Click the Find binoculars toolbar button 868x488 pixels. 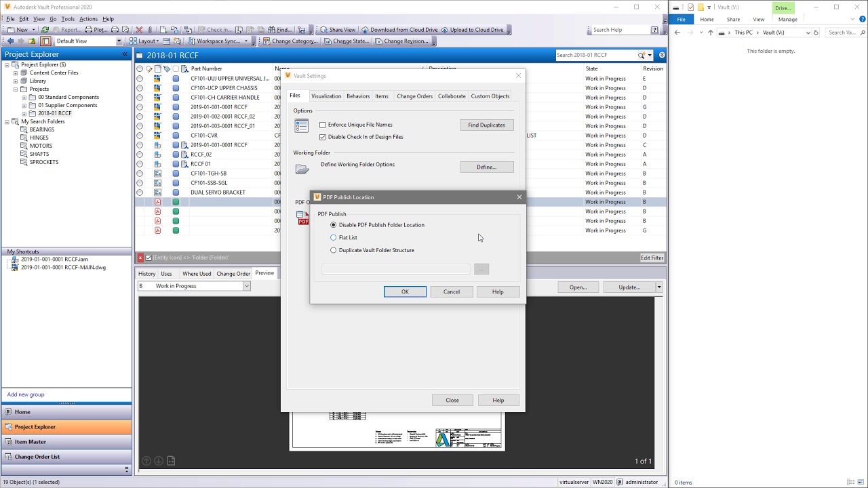pyautogui.click(x=279, y=30)
